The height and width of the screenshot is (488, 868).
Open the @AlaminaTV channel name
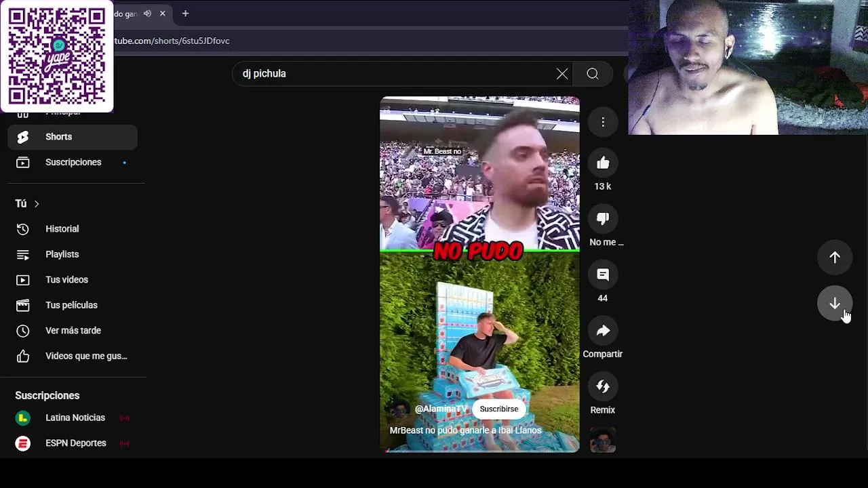[441, 409]
